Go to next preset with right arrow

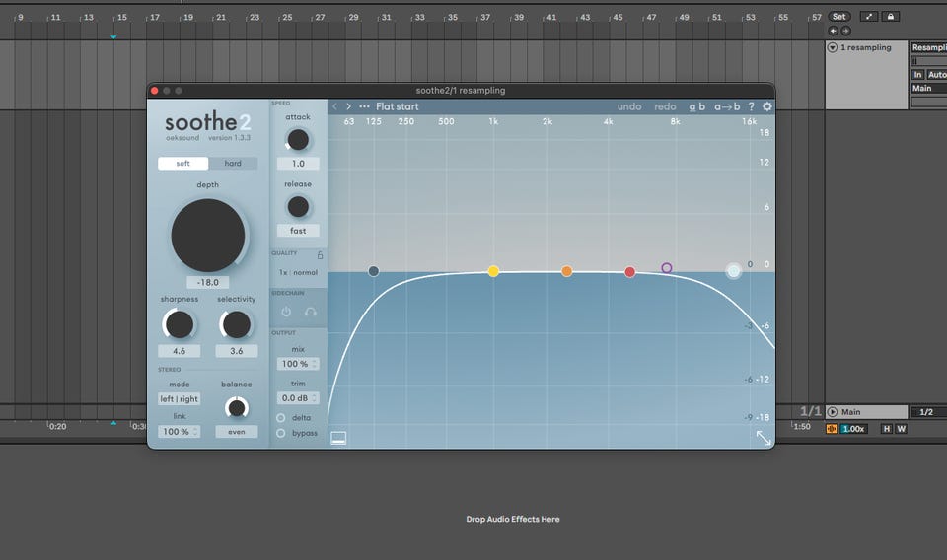pos(348,106)
